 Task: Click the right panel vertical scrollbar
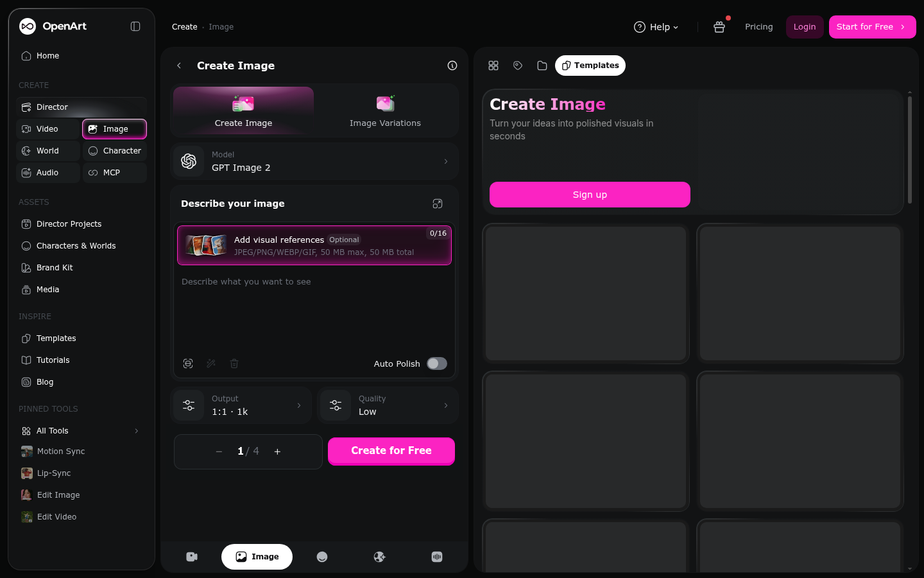(909, 150)
